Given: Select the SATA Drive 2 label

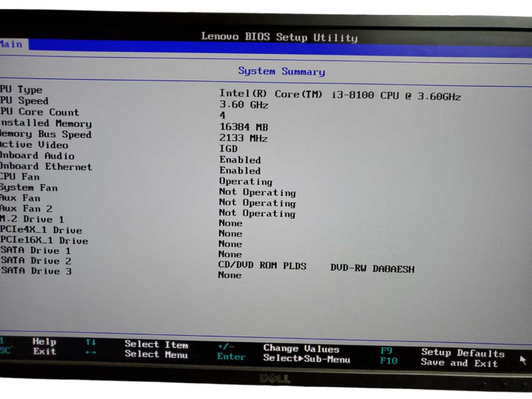Looking at the screenshot, I should click(36, 261).
